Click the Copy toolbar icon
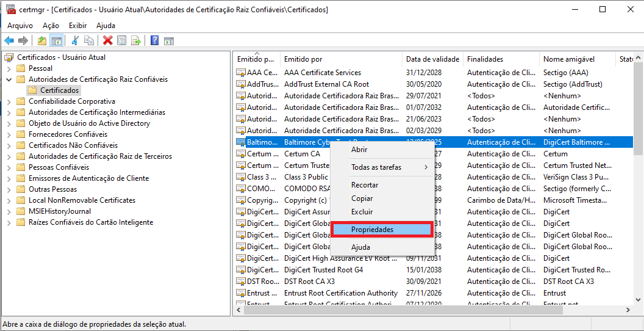The width and height of the screenshot is (644, 331). click(x=89, y=41)
